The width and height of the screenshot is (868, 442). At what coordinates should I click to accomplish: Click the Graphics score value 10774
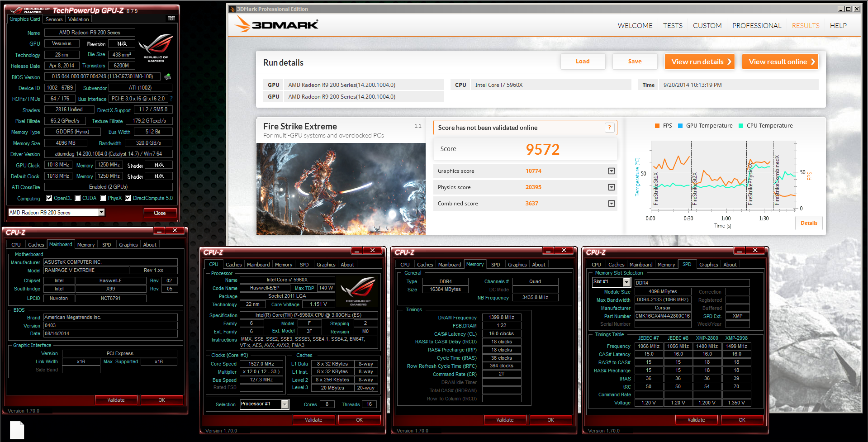click(533, 171)
